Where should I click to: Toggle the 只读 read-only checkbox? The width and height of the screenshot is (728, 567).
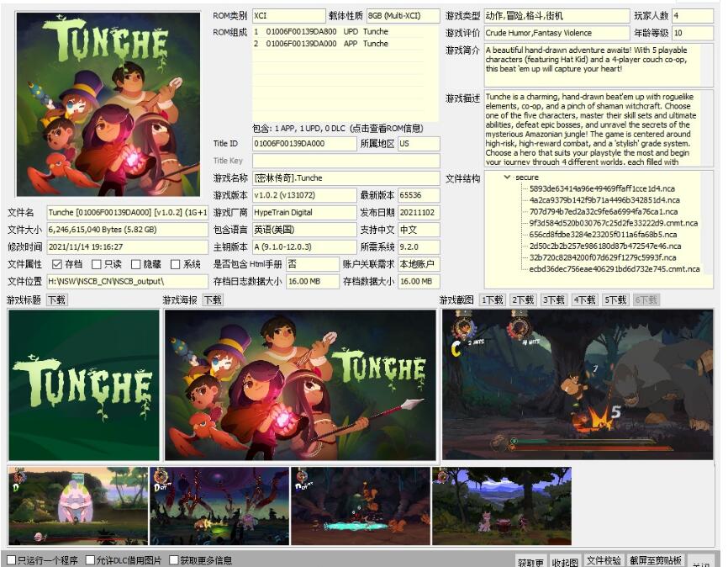click(97, 264)
